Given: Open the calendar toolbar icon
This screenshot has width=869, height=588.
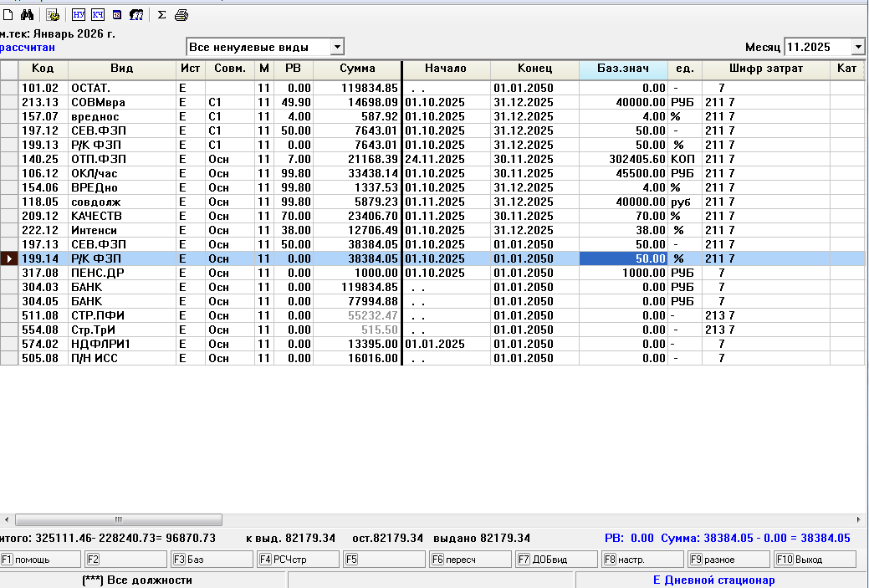Looking at the screenshot, I should pyautogui.click(x=117, y=15).
